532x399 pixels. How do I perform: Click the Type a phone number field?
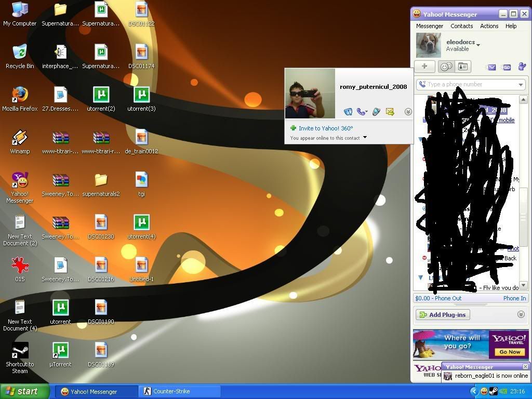point(471,85)
